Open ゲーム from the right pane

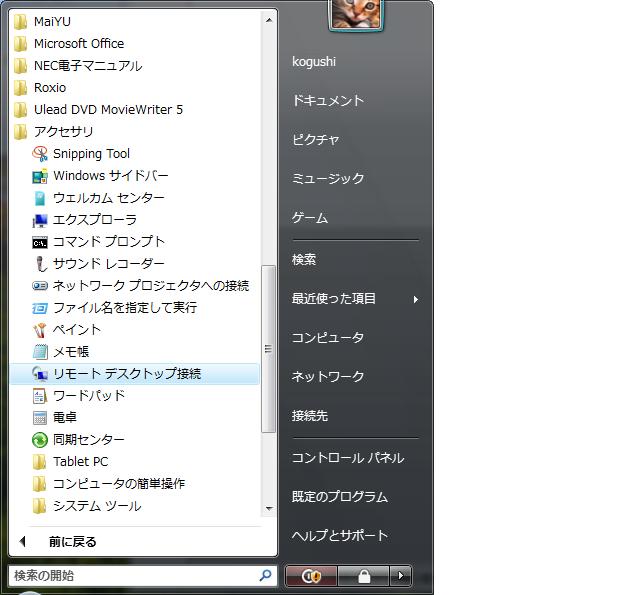(310, 218)
